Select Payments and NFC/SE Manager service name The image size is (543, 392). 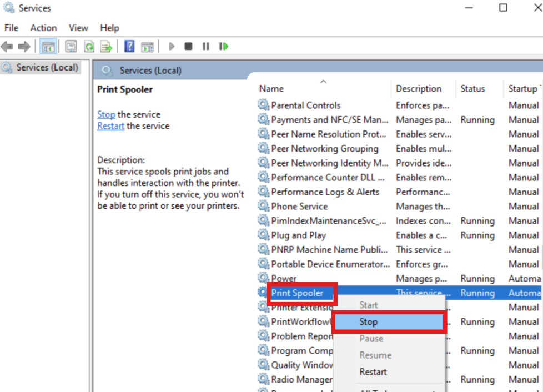330,120
